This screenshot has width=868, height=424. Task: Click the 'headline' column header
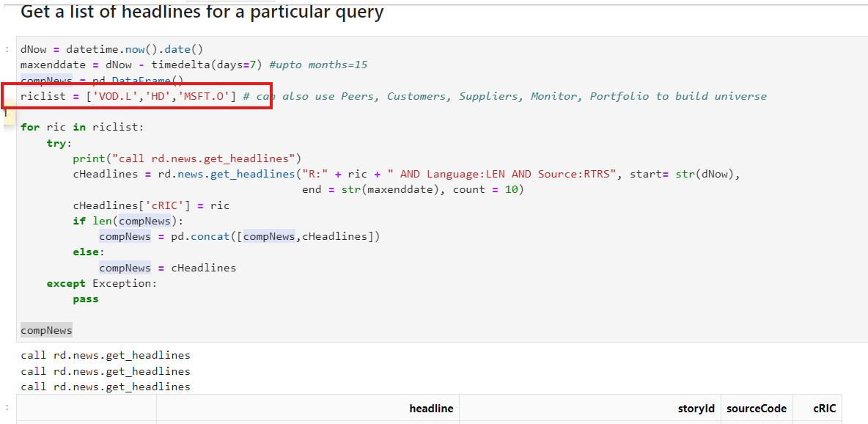point(431,409)
